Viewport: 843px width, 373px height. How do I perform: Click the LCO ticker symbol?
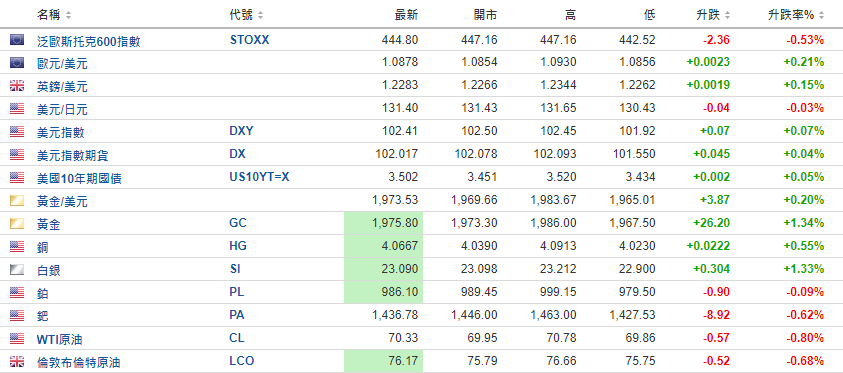click(241, 361)
